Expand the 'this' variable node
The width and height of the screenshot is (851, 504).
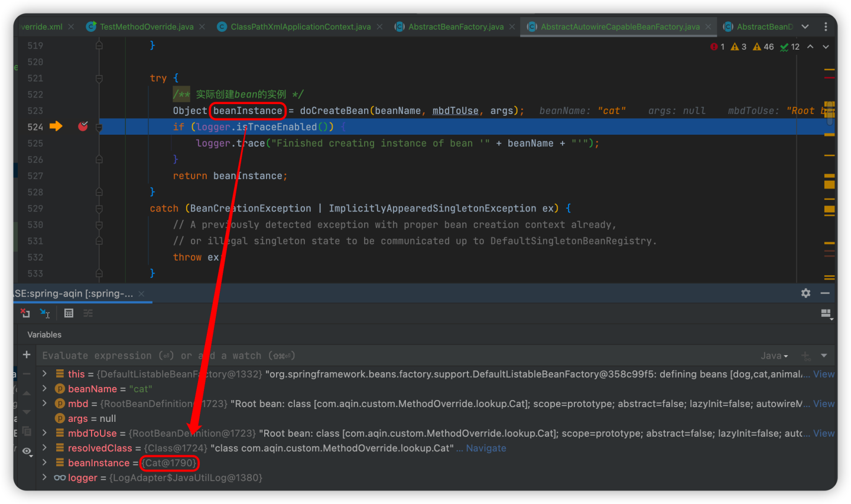pyautogui.click(x=44, y=374)
